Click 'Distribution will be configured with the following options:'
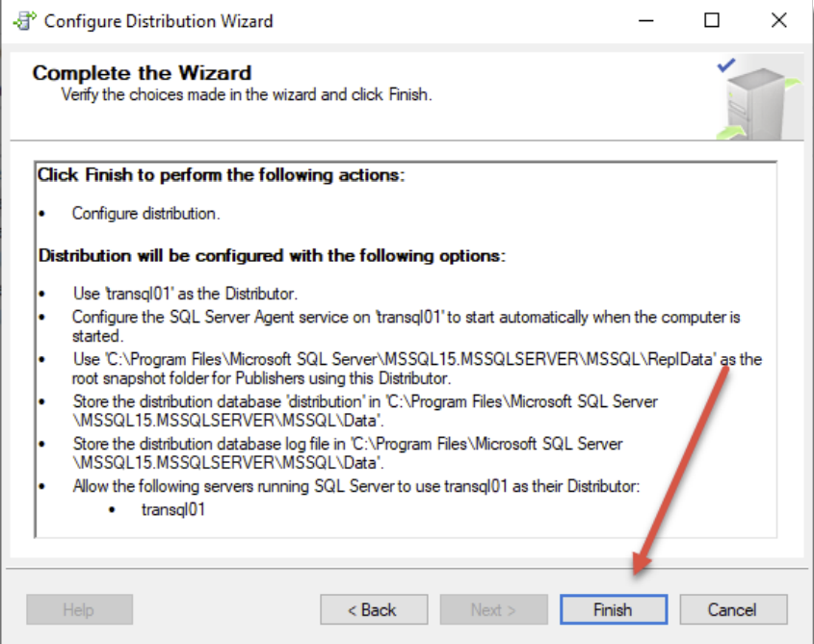814x644 pixels. point(272,256)
